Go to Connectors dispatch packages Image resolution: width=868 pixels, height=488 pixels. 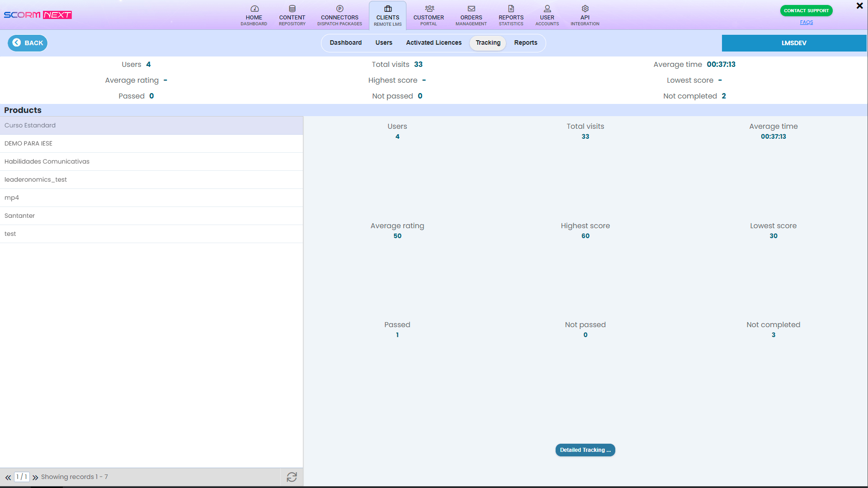339,15
